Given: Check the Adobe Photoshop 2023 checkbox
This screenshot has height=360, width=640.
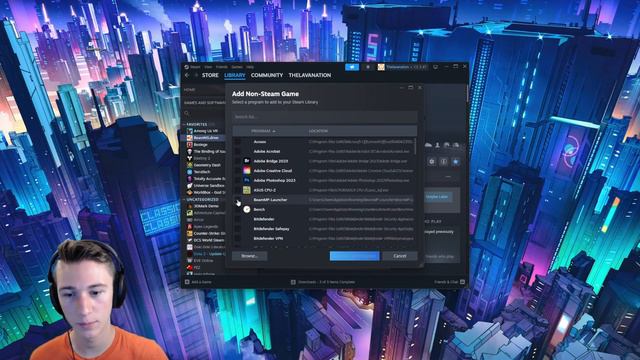Looking at the screenshot, I should point(237,180).
